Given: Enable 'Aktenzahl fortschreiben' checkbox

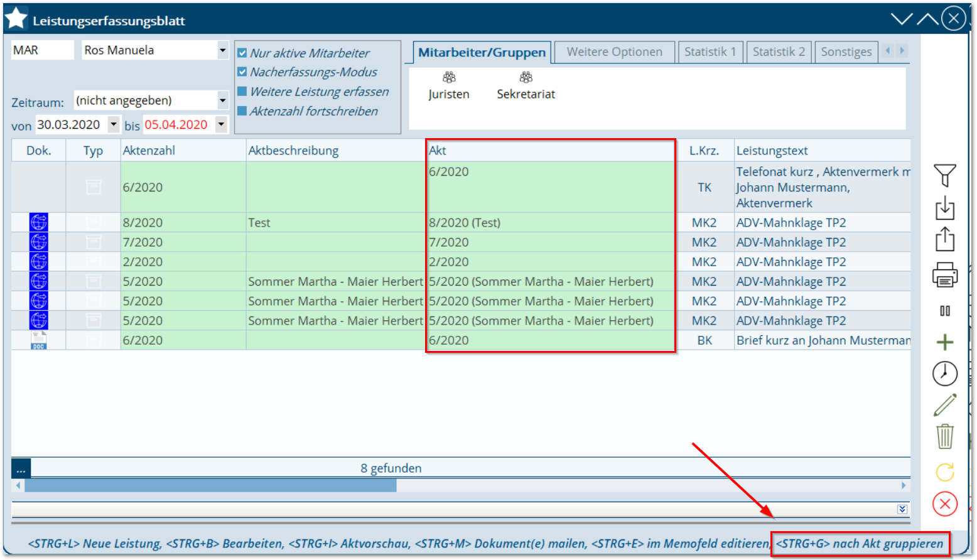Looking at the screenshot, I should (242, 111).
